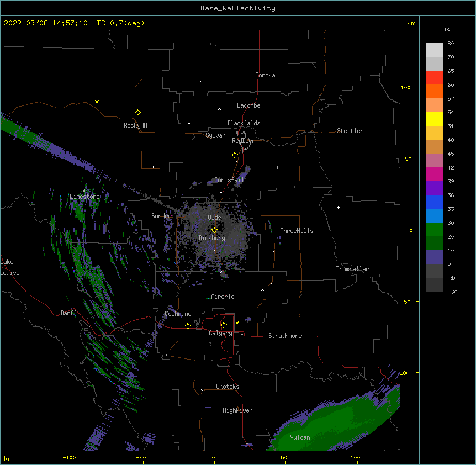The height and width of the screenshot is (465, 476).
Task: Click the Calgary city label
Action: tap(220, 333)
